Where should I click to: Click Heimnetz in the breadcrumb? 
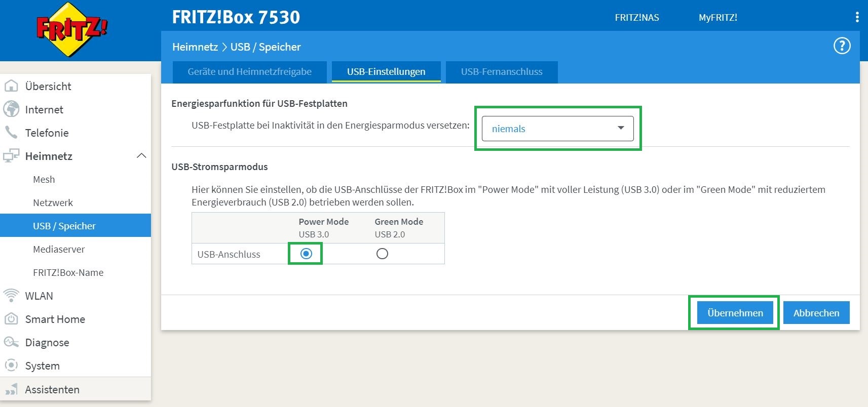pyautogui.click(x=195, y=47)
